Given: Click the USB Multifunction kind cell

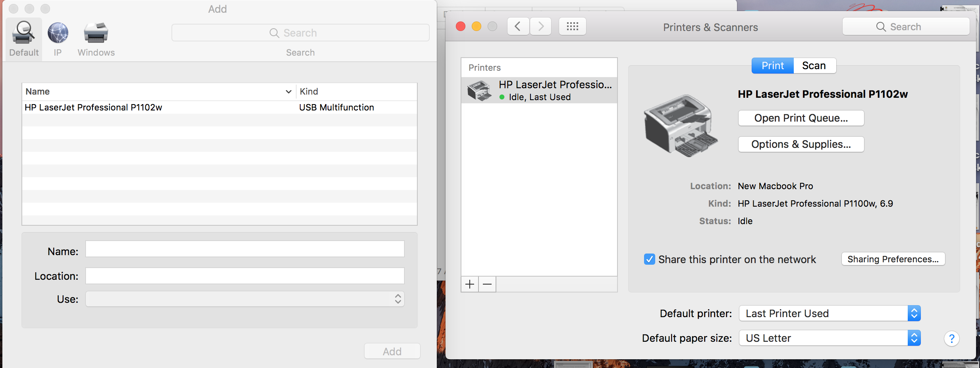Looking at the screenshot, I should [x=337, y=107].
